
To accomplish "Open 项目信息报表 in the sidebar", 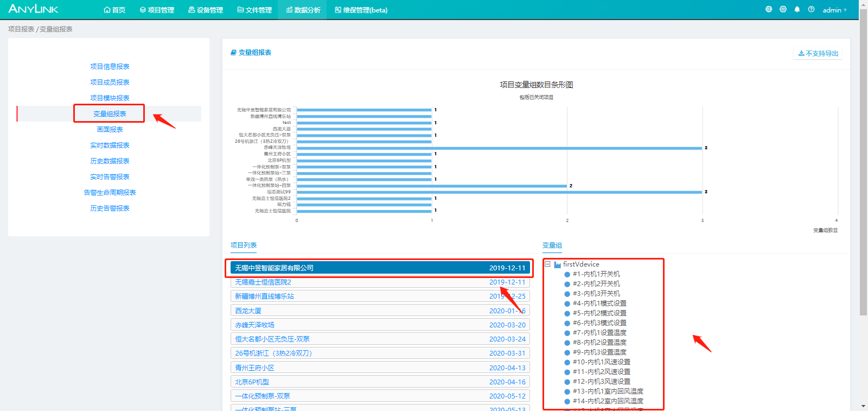I will (110, 66).
